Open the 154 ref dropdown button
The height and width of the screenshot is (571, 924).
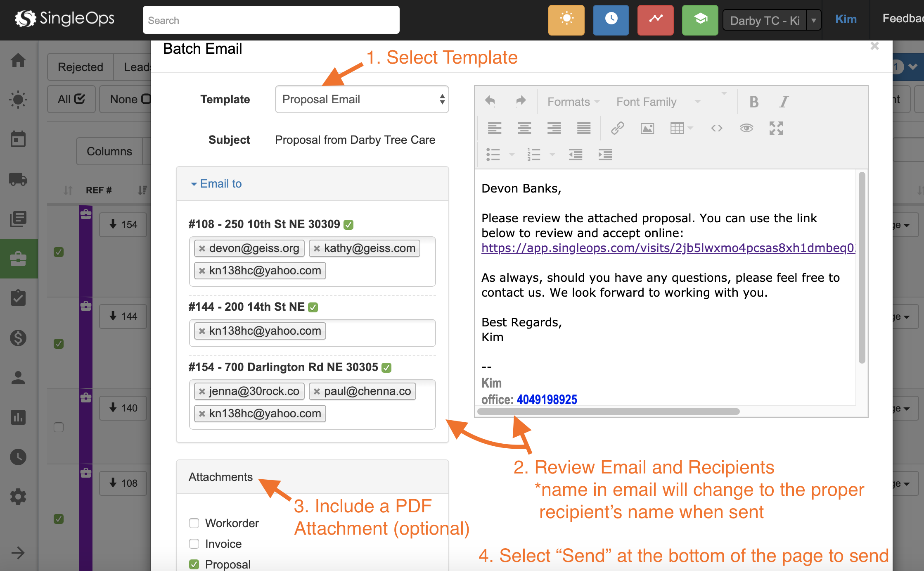[123, 224]
